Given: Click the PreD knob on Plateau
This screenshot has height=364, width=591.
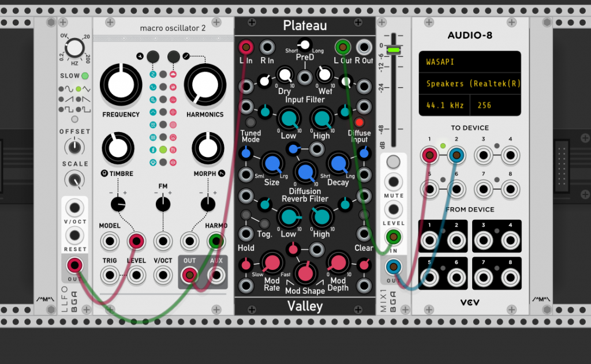Looking at the screenshot, I should [x=305, y=45].
